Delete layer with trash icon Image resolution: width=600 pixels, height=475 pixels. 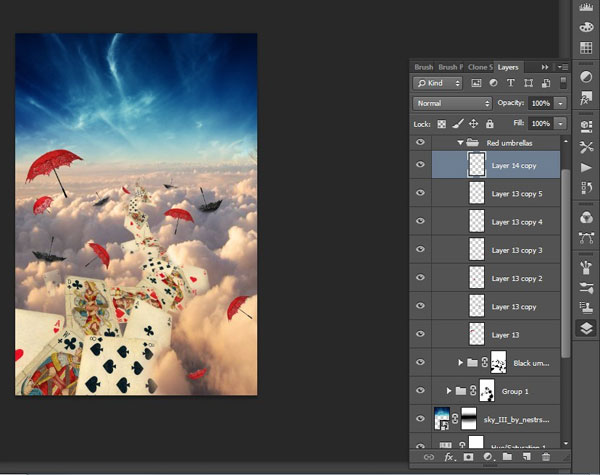click(x=546, y=457)
